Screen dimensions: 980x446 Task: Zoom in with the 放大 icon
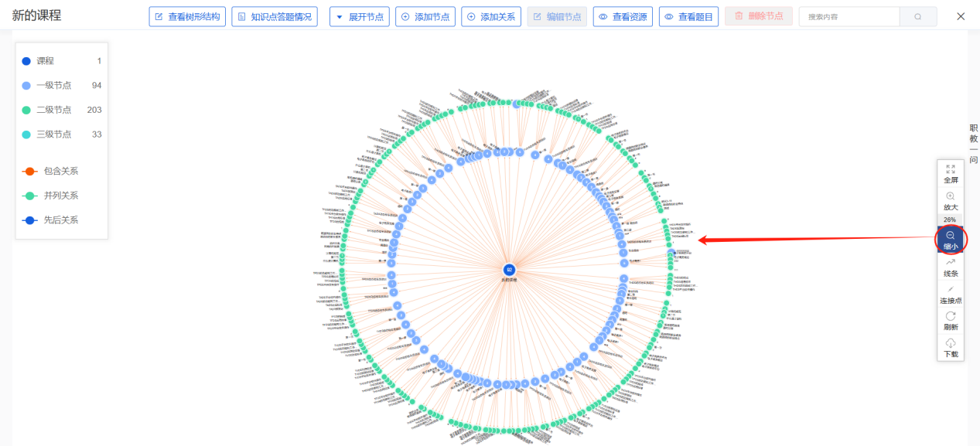(x=951, y=196)
